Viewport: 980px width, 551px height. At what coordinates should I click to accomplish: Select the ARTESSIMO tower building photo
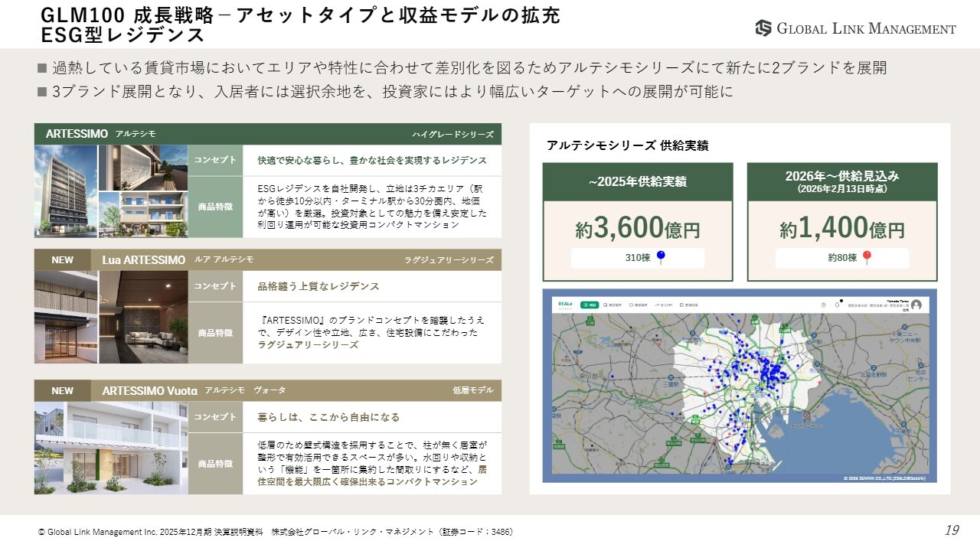[x=64, y=191]
